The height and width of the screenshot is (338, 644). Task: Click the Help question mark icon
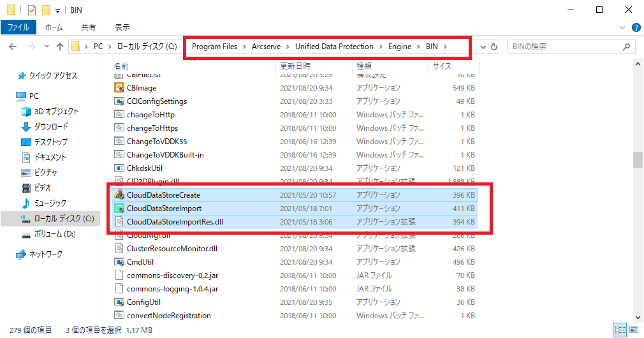coord(636,27)
